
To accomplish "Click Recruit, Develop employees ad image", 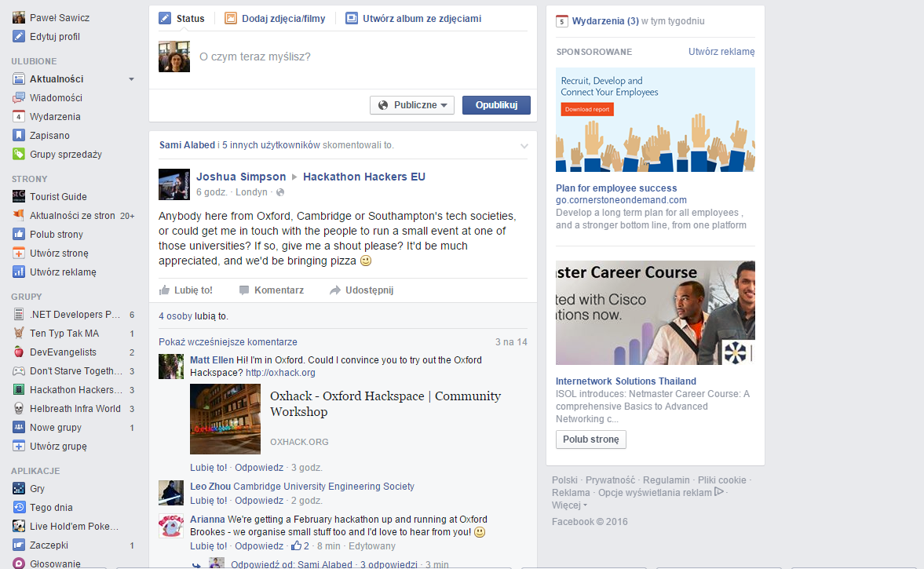I will click(x=656, y=120).
